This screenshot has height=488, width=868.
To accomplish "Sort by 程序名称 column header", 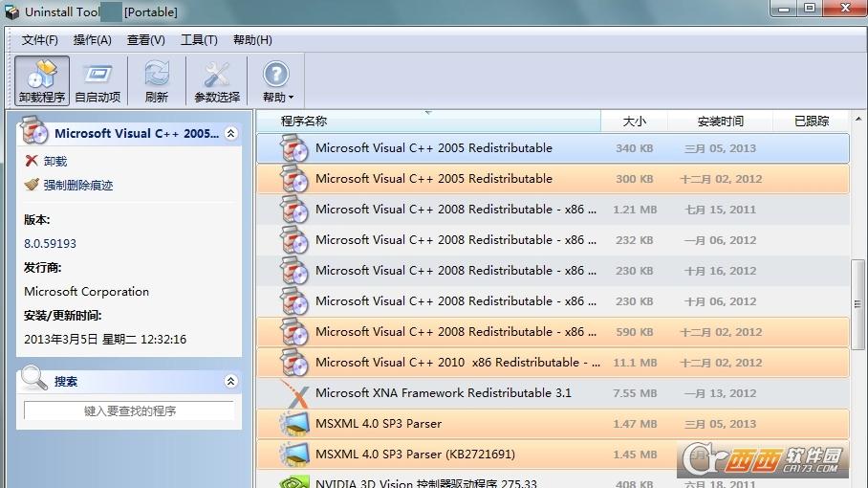I will 428,122.
